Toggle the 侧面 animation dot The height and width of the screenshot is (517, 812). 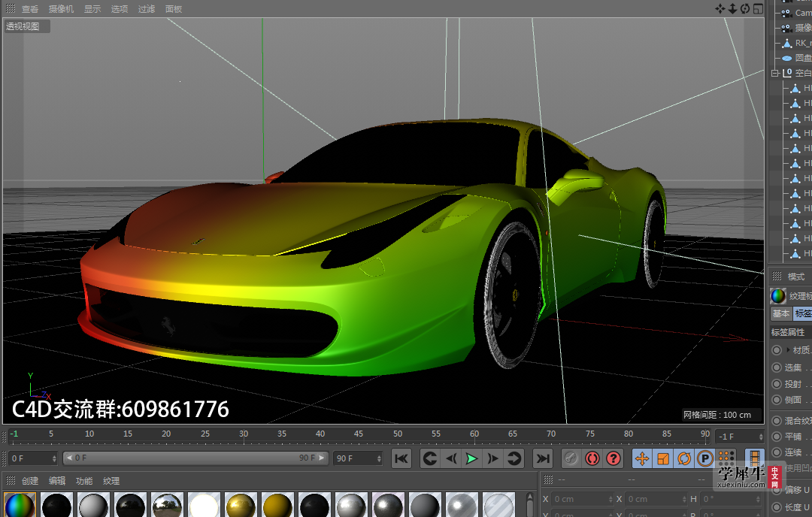[776, 400]
